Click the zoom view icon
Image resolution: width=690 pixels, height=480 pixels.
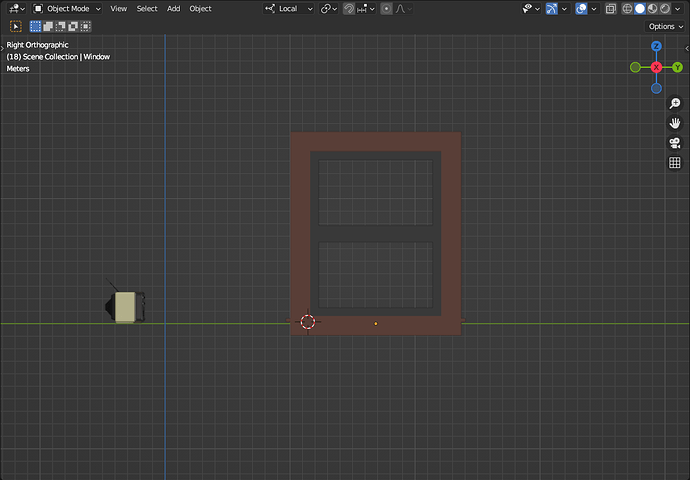pyautogui.click(x=675, y=103)
